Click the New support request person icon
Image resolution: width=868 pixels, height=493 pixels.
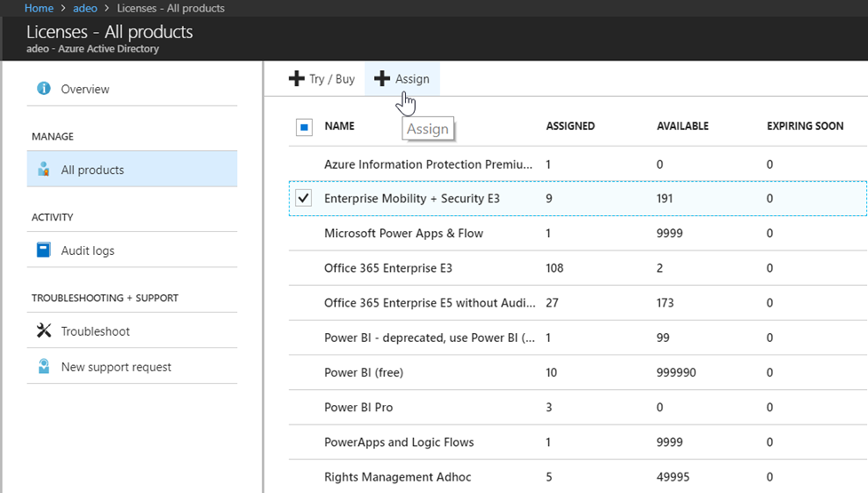pos(44,366)
